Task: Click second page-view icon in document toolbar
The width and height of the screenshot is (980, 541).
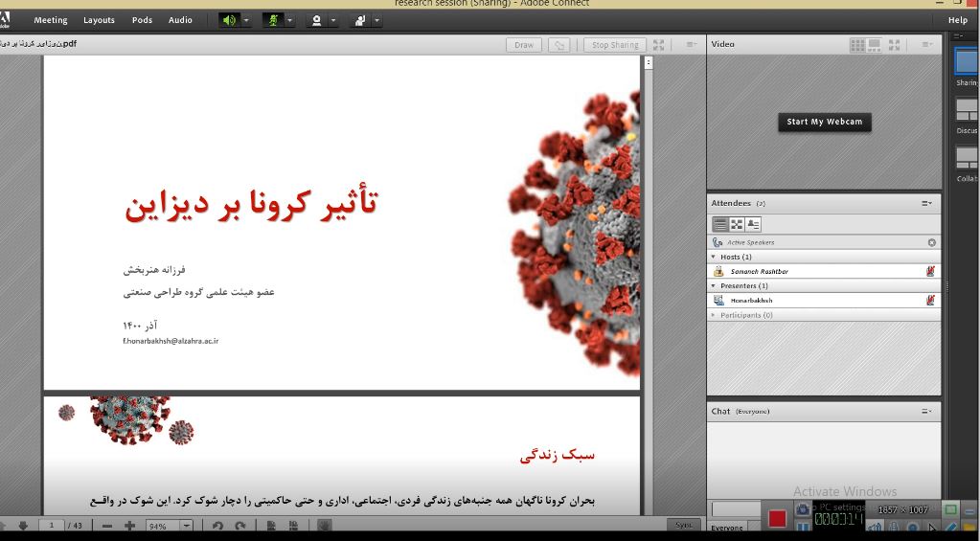Action: point(292,526)
